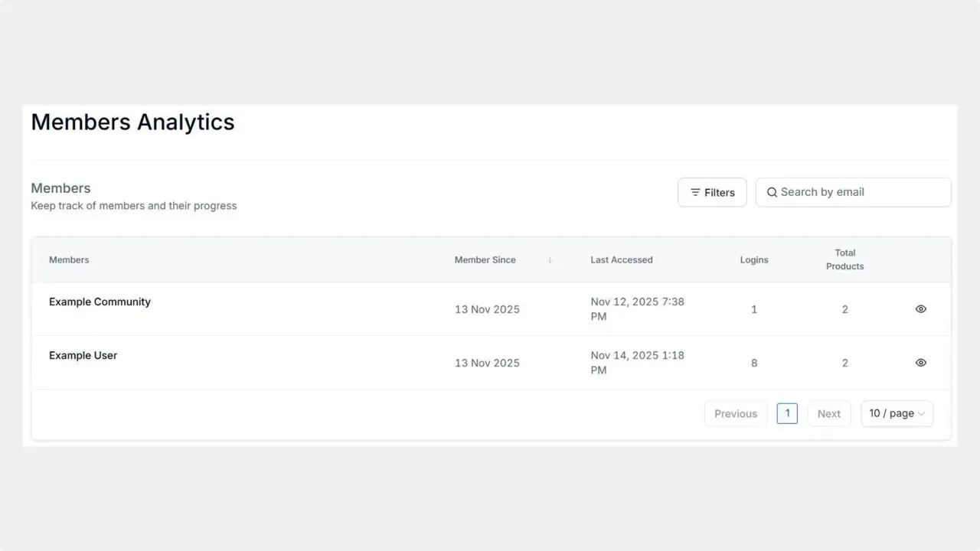Click the chevron on the page size selector
The height and width of the screenshot is (551, 980).
[x=921, y=413]
